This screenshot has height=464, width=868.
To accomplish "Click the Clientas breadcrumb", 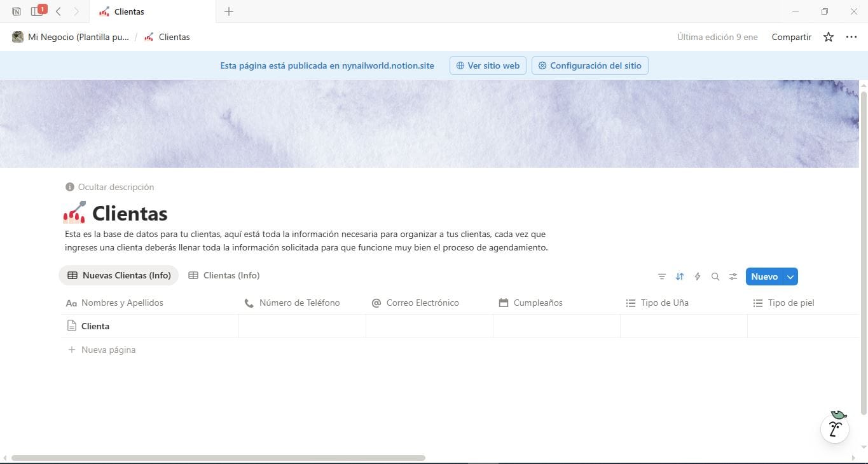I will pos(167,37).
